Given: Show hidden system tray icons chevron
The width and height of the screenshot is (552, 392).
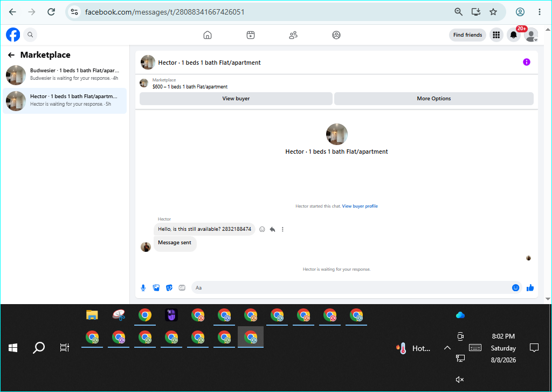Looking at the screenshot, I should [447, 348].
